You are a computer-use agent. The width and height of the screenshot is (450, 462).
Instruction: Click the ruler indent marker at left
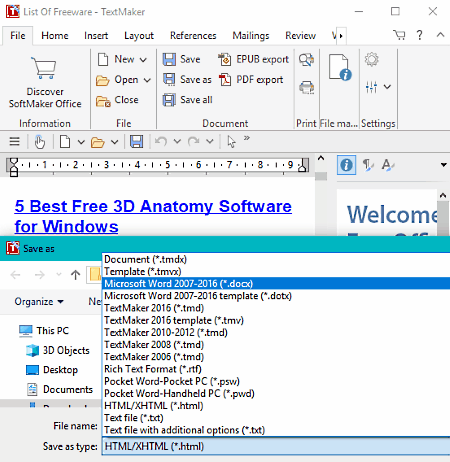pos(13,167)
